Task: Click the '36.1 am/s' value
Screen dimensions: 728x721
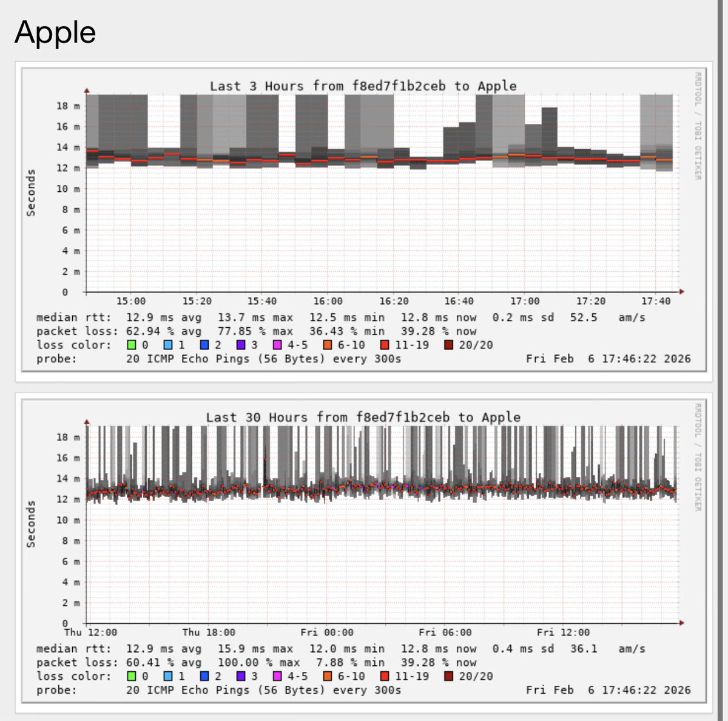Action: coord(608,649)
